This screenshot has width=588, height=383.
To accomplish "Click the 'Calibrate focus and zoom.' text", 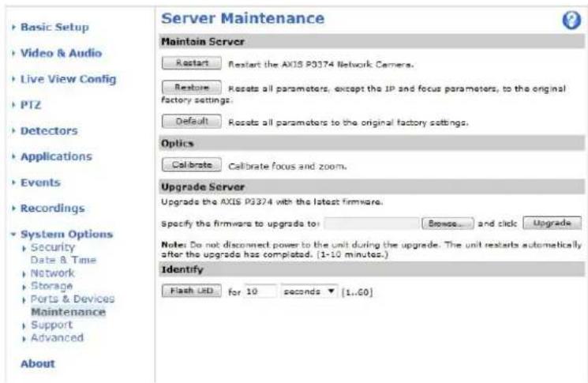I will point(287,166).
